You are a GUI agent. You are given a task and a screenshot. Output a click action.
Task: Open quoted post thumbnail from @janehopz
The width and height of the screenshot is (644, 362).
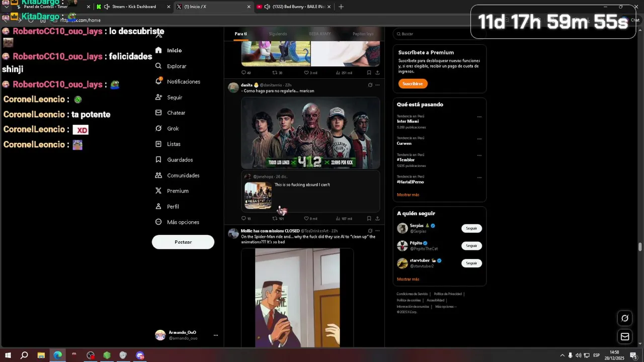(258, 195)
